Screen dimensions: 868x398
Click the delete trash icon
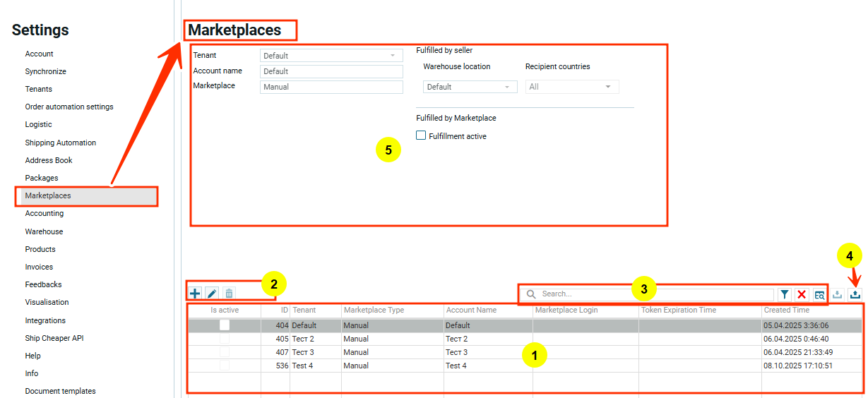(229, 293)
